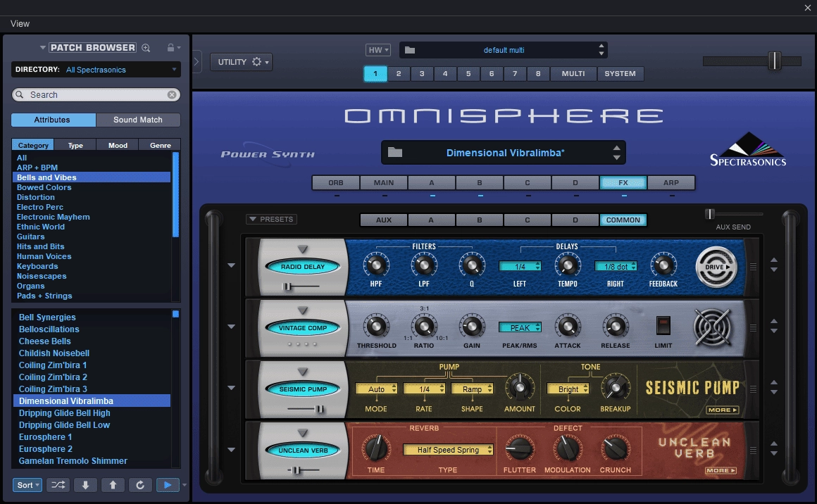The width and height of the screenshot is (817, 504).
Task: Switch to Attributes browsing mode
Action: click(53, 120)
